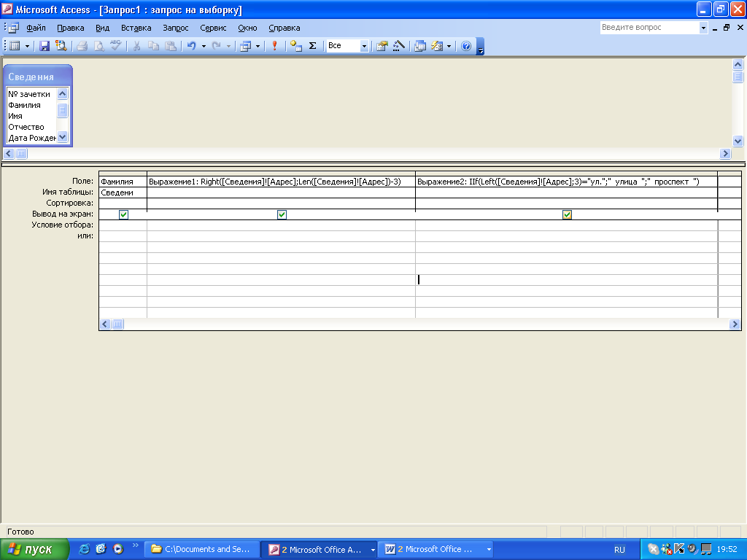747x560 pixels.
Task: Click the New Object toolbar icon
Action: point(437,46)
